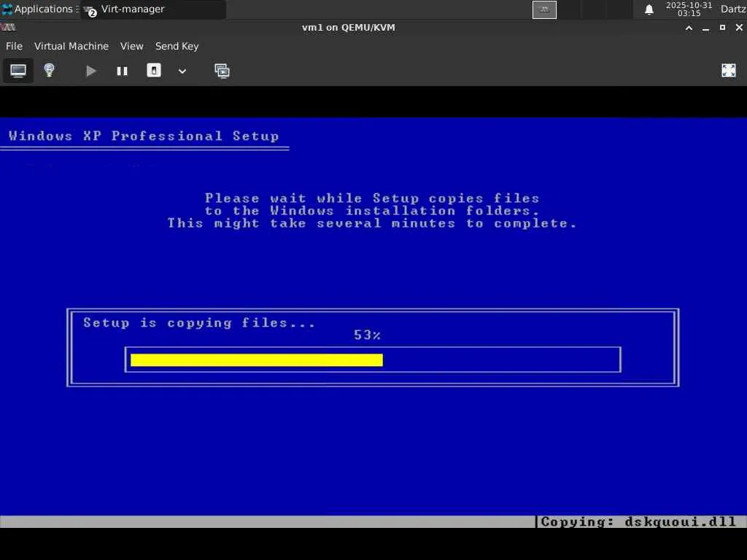Click the 53% progress text
This screenshot has width=747, height=560.
[x=367, y=335]
